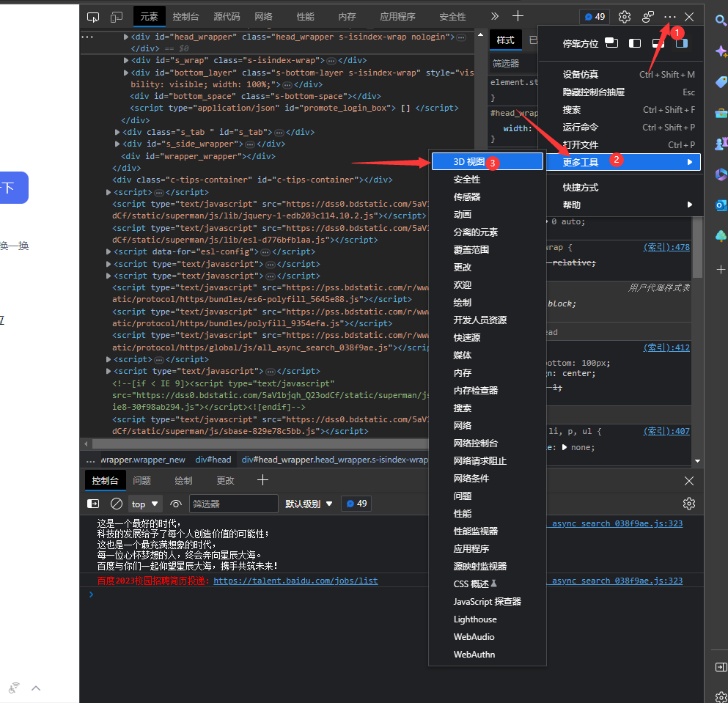The width and height of the screenshot is (728, 703).
Task: Dock DevTools to the bottom
Action: (658, 43)
